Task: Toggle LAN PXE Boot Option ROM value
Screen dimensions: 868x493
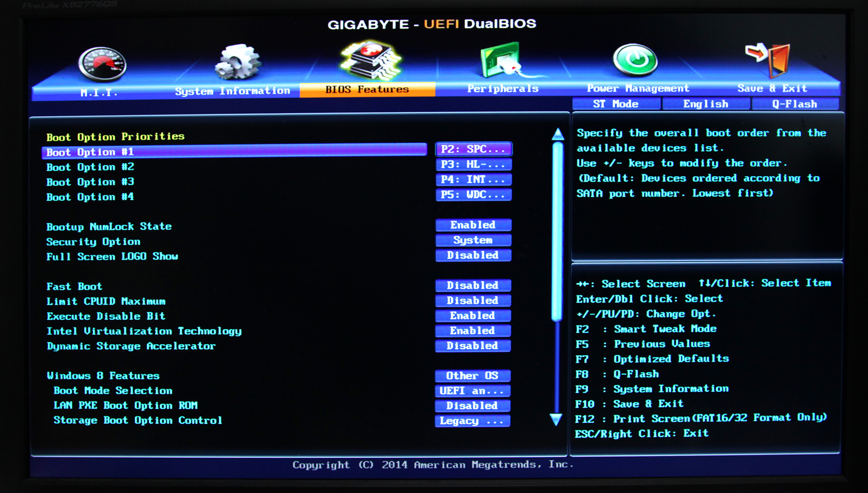Action: 472,406
